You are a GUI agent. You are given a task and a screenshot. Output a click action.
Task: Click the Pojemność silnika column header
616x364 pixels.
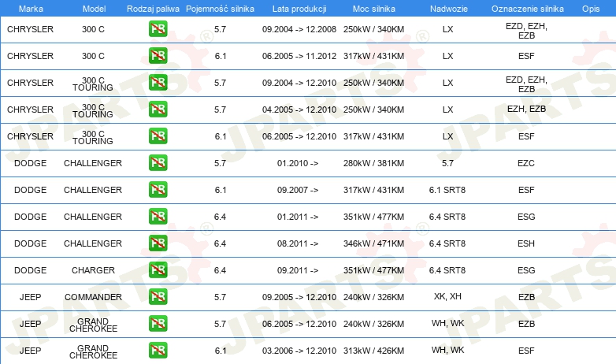220,9
